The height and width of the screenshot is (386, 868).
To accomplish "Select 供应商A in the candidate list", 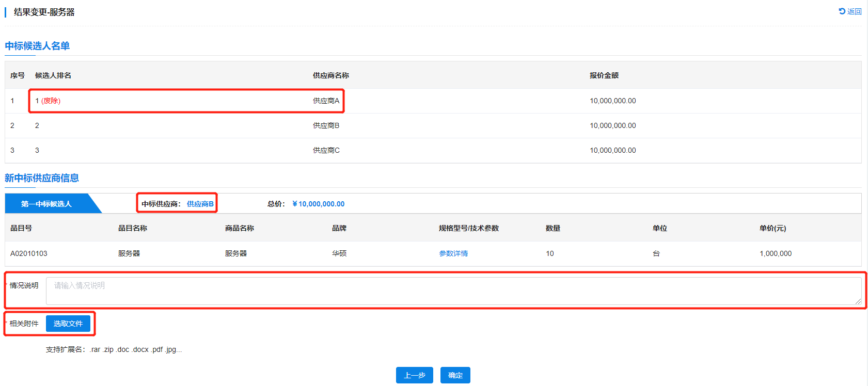I will tap(326, 101).
